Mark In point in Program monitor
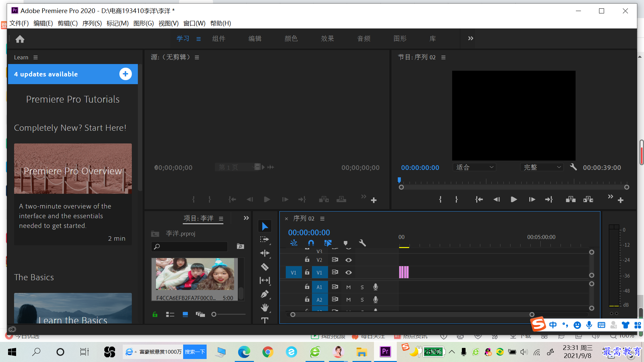This screenshot has width=644, height=362. [x=440, y=199]
